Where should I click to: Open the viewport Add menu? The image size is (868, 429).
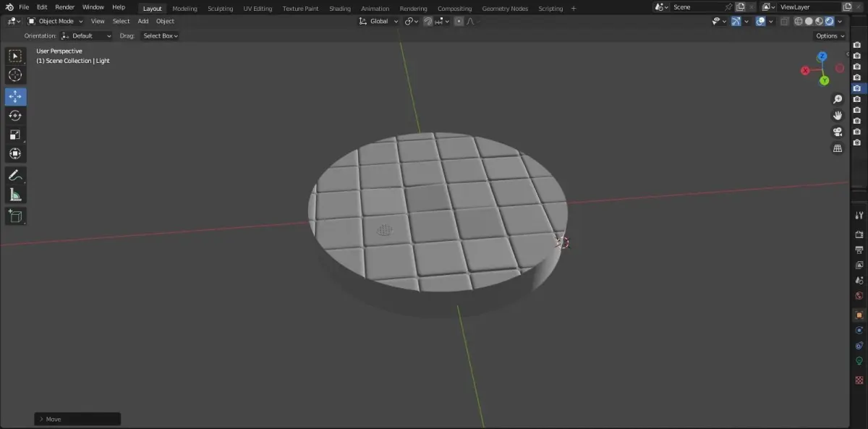143,21
